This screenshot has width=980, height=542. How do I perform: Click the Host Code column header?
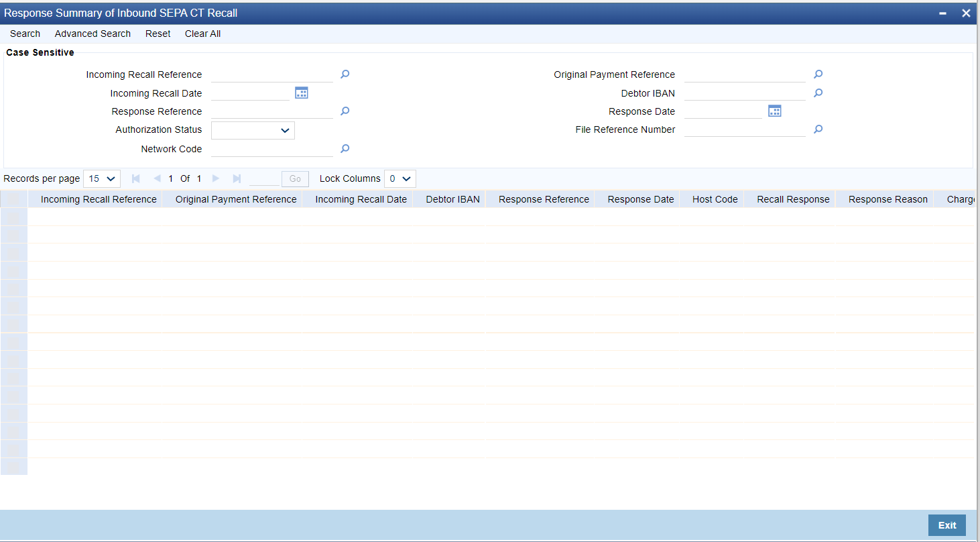click(715, 199)
